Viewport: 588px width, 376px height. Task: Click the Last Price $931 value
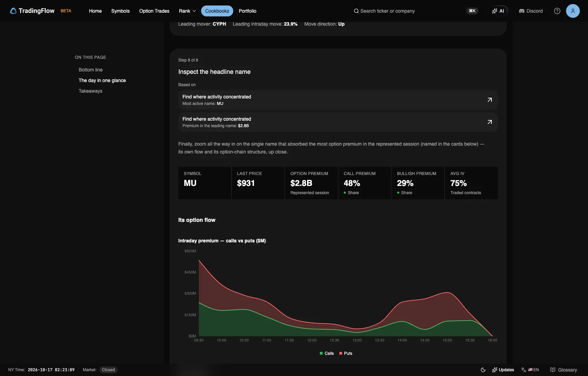246,183
